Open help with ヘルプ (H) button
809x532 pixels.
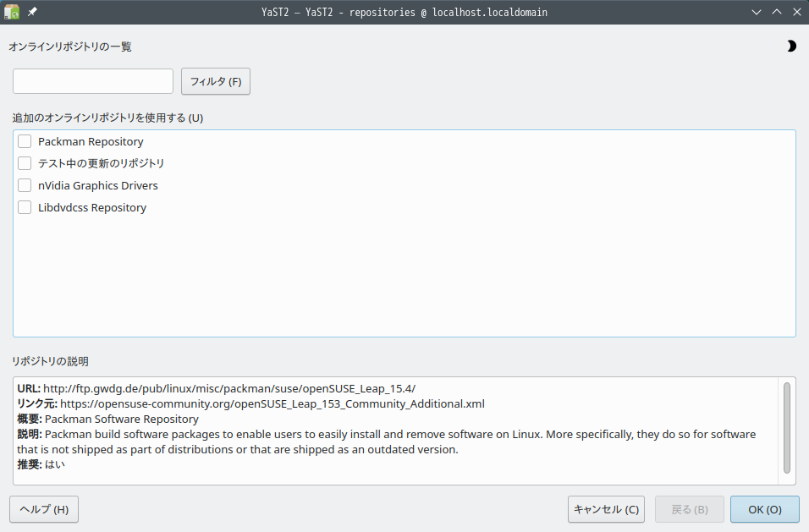pos(44,509)
